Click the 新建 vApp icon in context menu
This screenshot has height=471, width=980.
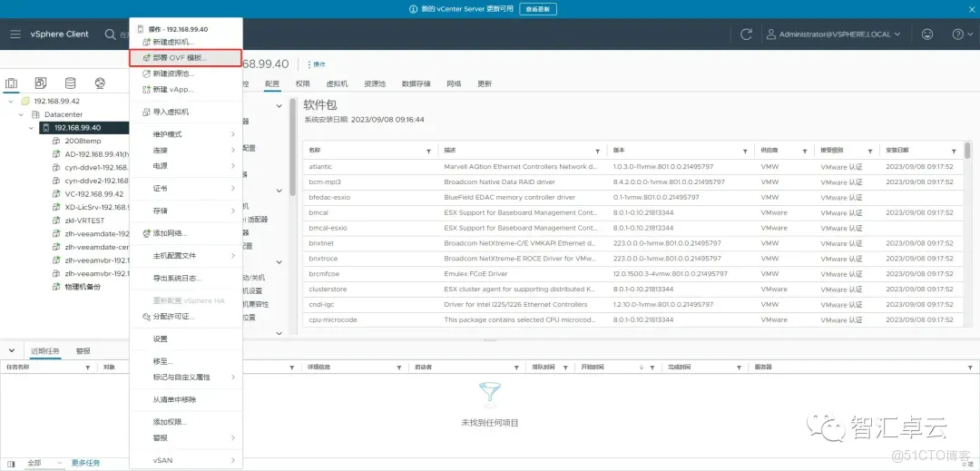click(x=146, y=89)
